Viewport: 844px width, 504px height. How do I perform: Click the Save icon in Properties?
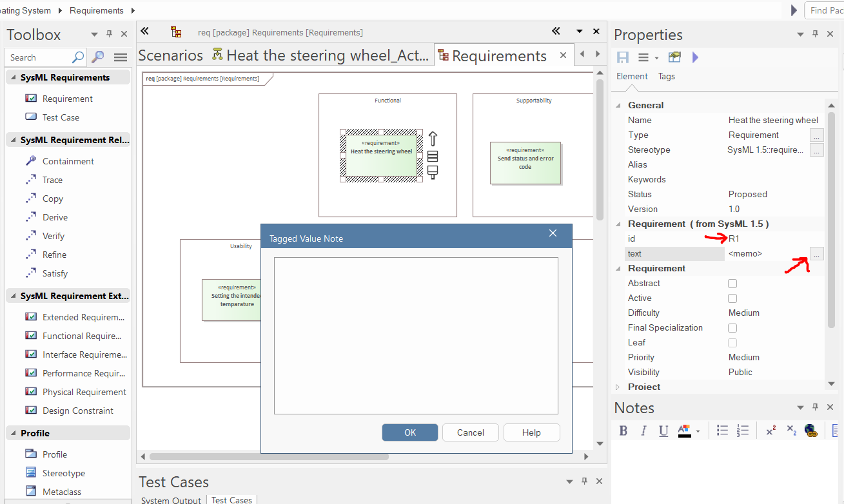coord(623,57)
